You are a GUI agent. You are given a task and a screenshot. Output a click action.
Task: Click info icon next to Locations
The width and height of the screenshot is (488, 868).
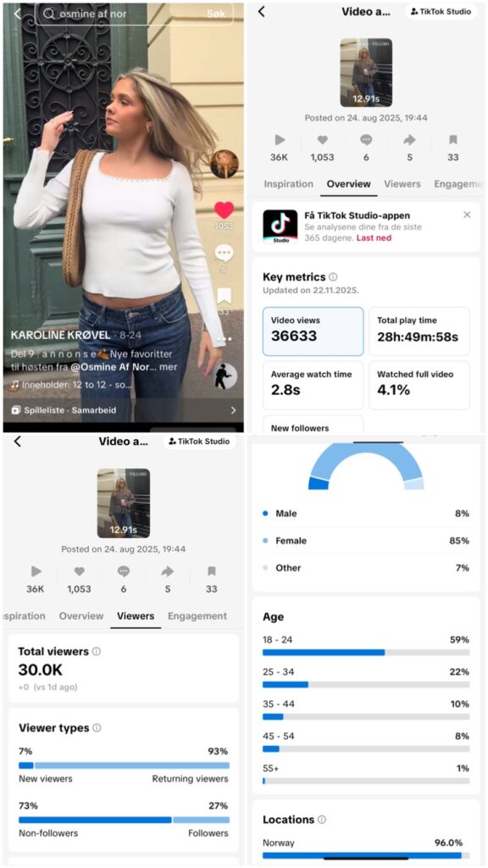pos(321,820)
